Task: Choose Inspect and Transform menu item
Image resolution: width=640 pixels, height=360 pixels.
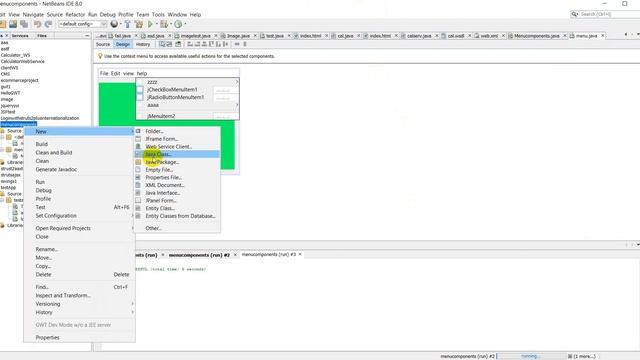Action: [x=63, y=296]
